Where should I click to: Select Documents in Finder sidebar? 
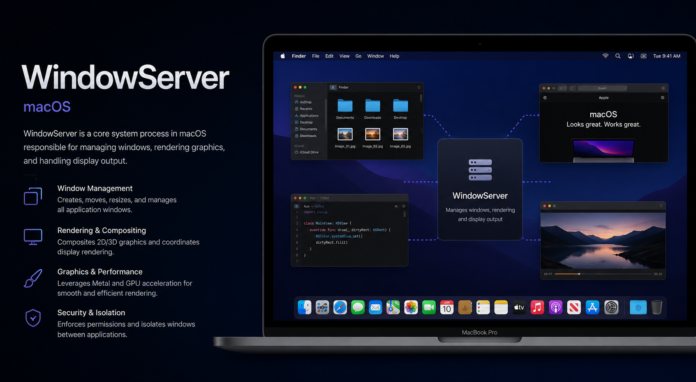coord(305,129)
